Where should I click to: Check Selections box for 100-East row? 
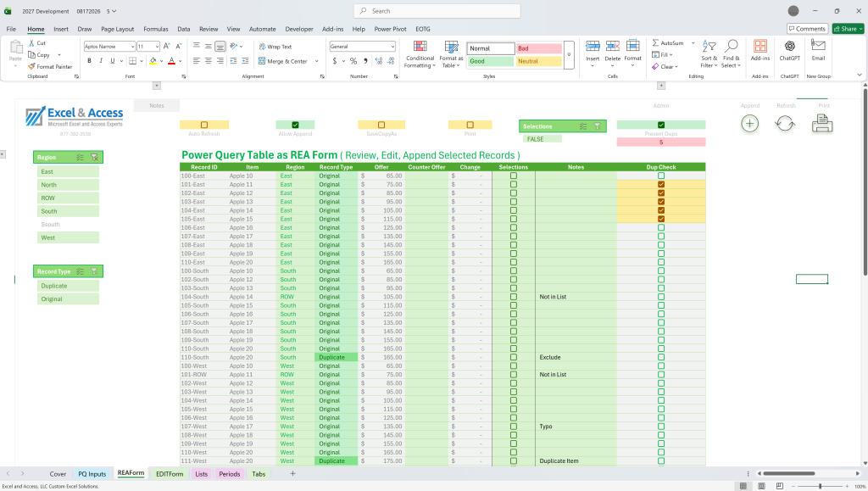tap(513, 176)
